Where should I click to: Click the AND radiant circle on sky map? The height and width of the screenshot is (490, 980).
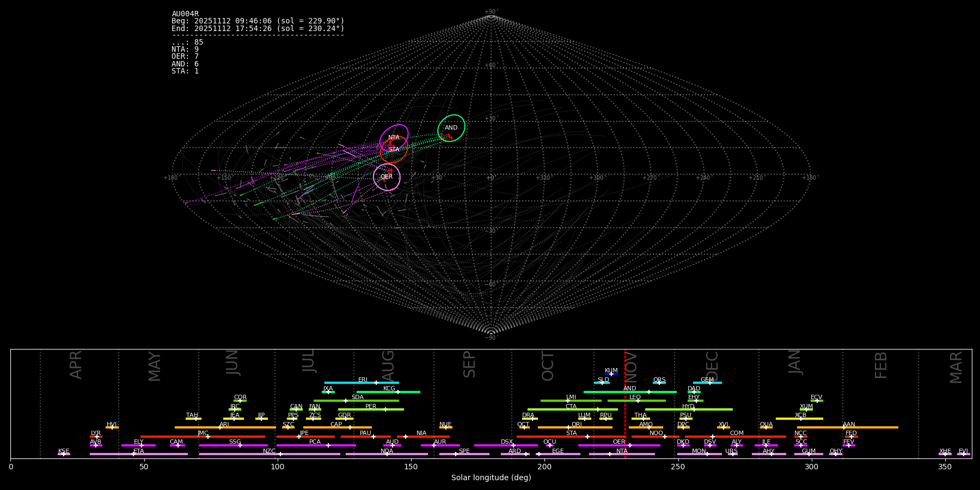(x=451, y=128)
